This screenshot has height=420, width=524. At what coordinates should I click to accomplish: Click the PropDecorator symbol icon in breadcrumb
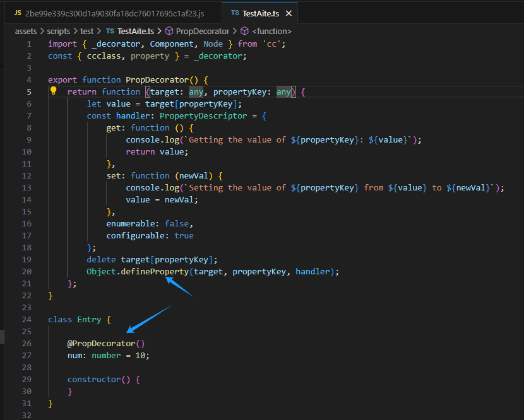click(169, 31)
